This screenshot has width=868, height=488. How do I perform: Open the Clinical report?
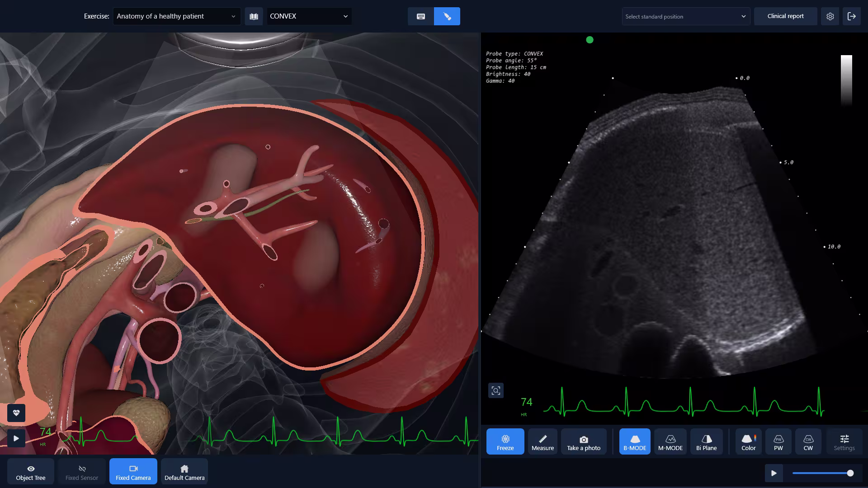pos(785,16)
